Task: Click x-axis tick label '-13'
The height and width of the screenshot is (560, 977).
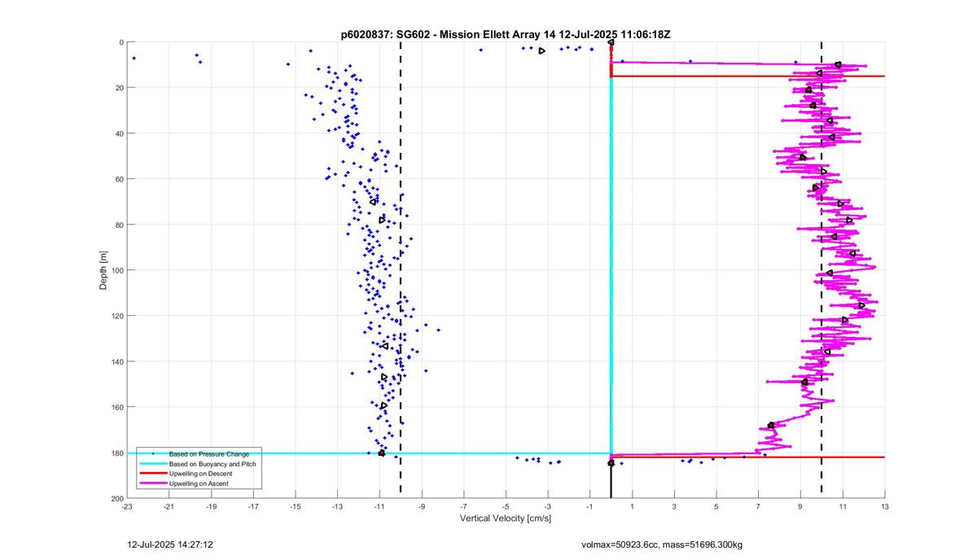Action: (x=337, y=507)
